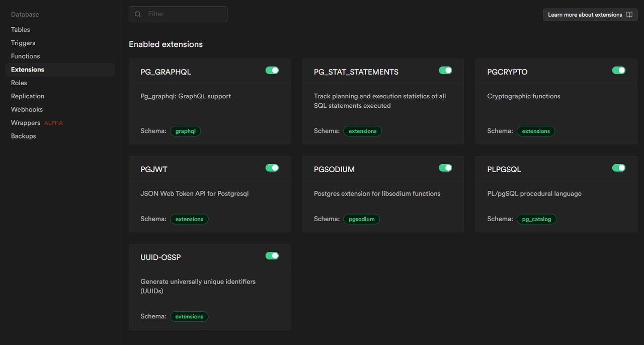Viewport: 644px width, 345px height.
Task: Open the Backups section
Action: [x=23, y=135]
